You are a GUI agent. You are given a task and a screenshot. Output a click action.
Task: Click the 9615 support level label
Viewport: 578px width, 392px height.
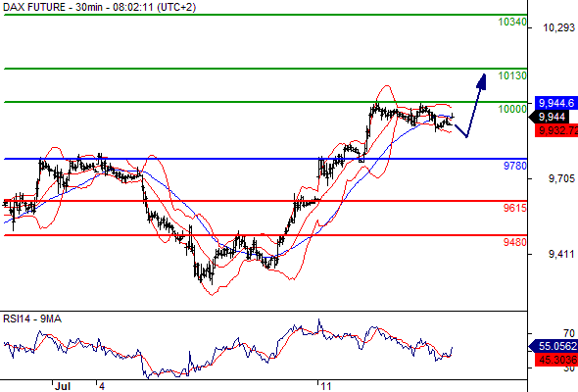515,208
